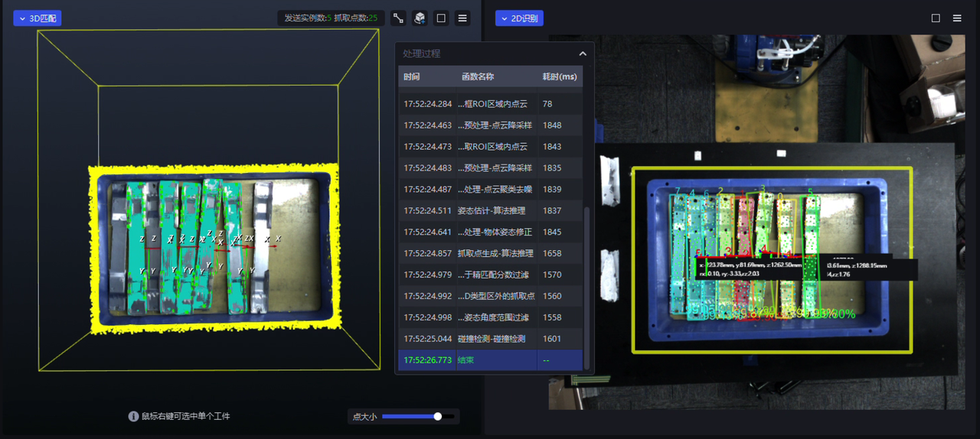The height and width of the screenshot is (439, 980).
Task: Expand the 2D识别 dropdown
Action: 519,18
